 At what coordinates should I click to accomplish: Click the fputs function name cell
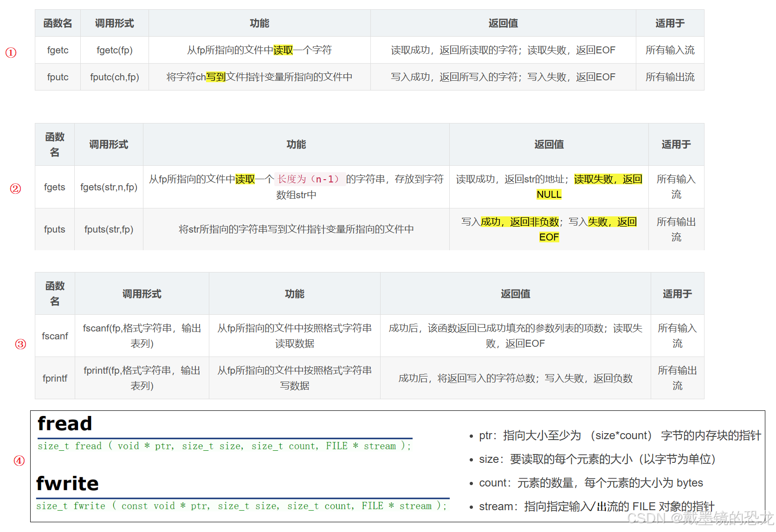(x=55, y=229)
